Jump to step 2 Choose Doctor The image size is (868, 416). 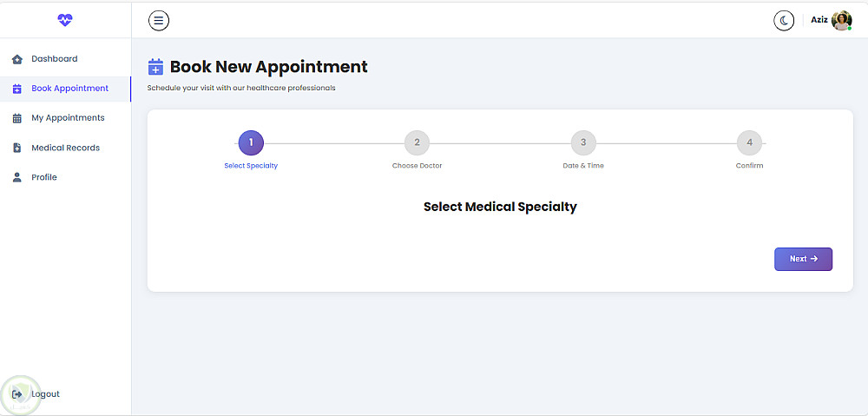tap(417, 142)
